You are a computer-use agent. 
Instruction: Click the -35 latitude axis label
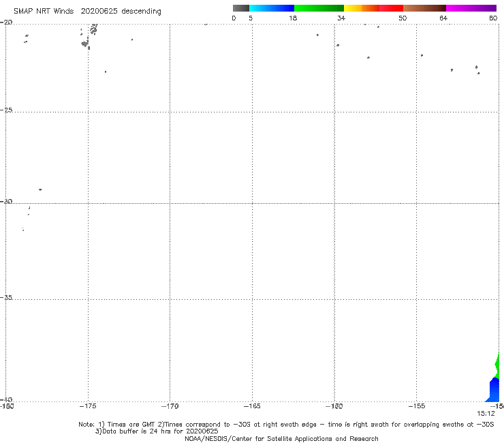7,298
